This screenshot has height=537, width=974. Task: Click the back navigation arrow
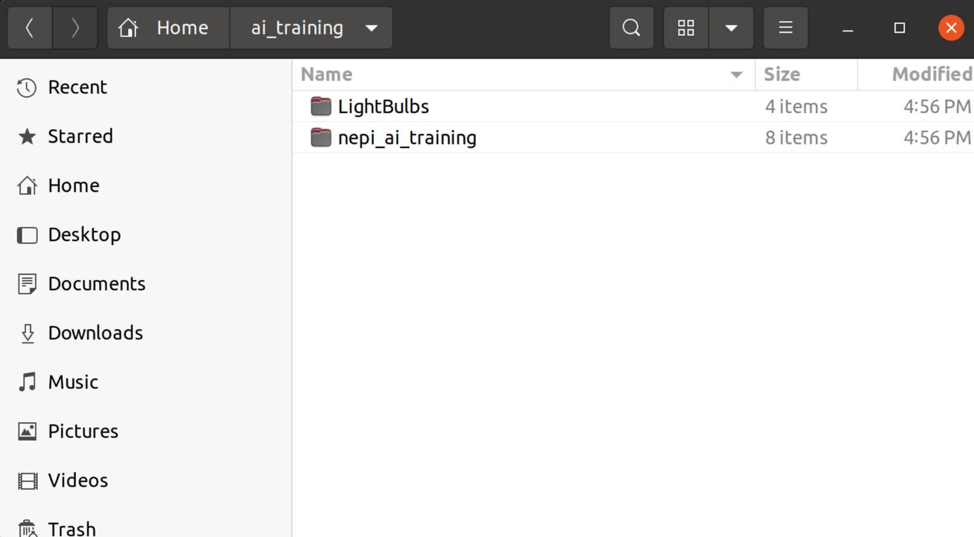(x=30, y=28)
